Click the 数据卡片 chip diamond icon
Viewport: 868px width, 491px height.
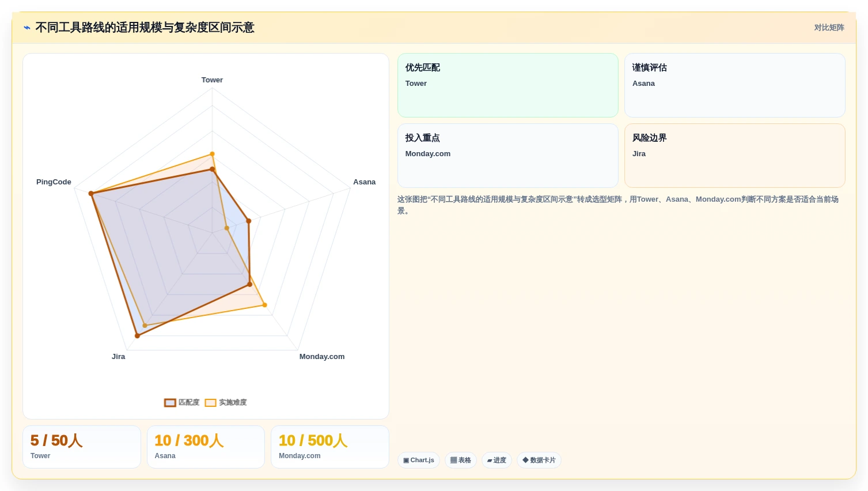[525, 460]
